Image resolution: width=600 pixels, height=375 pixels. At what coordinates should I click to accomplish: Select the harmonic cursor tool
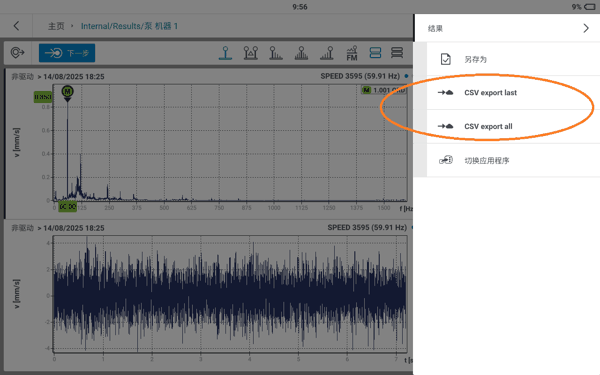276,53
